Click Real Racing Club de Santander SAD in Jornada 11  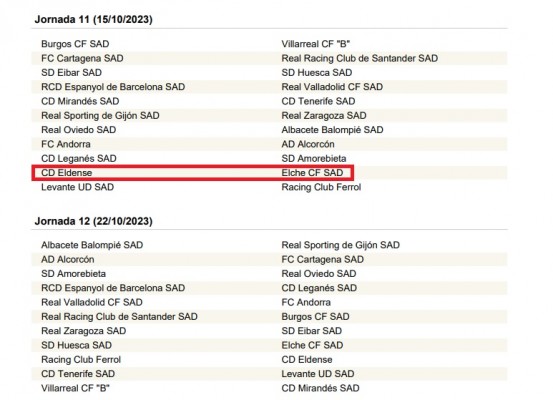tap(360, 58)
